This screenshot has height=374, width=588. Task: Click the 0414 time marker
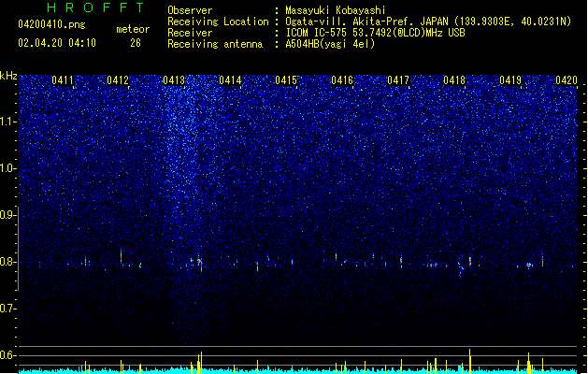pos(230,80)
